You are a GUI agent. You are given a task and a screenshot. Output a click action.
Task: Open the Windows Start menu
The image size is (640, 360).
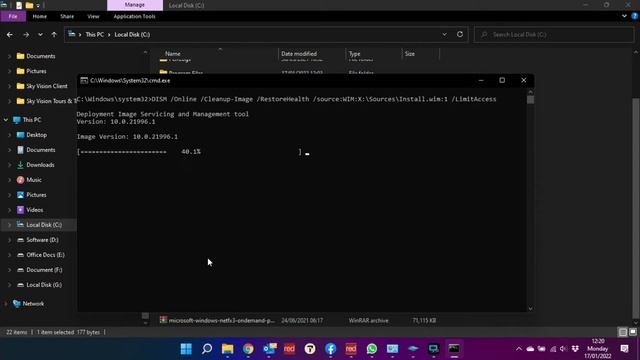tap(186, 349)
